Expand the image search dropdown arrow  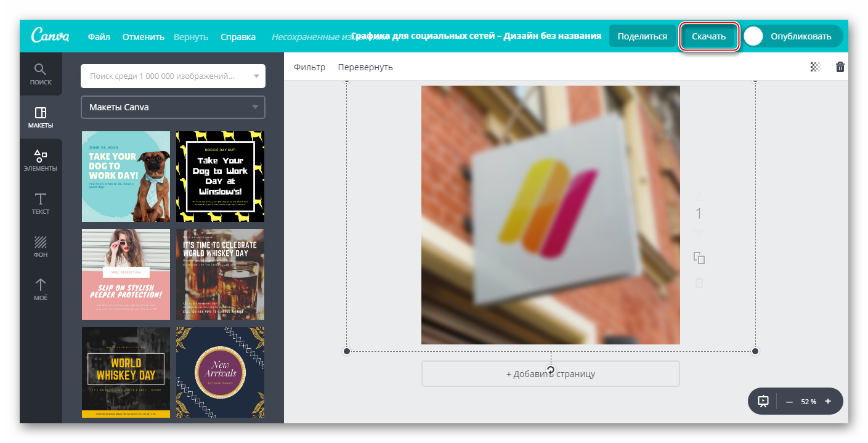(256, 76)
